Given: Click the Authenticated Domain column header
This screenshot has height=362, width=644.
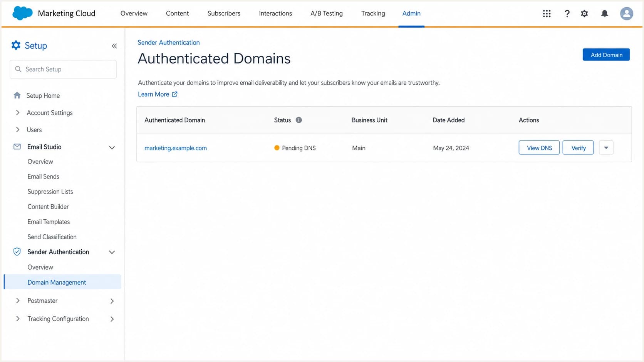Looking at the screenshot, I should pyautogui.click(x=174, y=120).
